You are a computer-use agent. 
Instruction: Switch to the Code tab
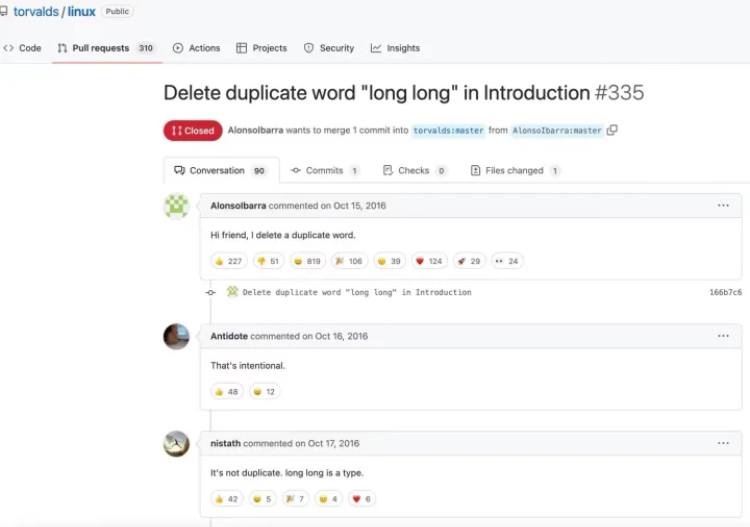(x=22, y=48)
